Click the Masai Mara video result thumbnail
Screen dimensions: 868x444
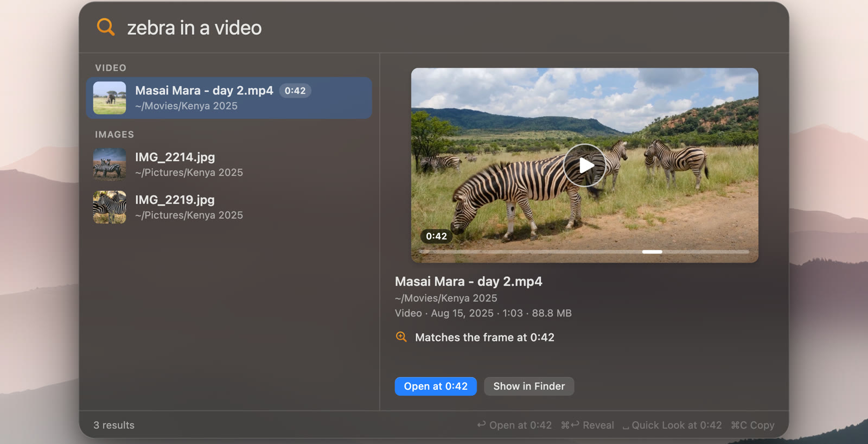pyautogui.click(x=110, y=98)
